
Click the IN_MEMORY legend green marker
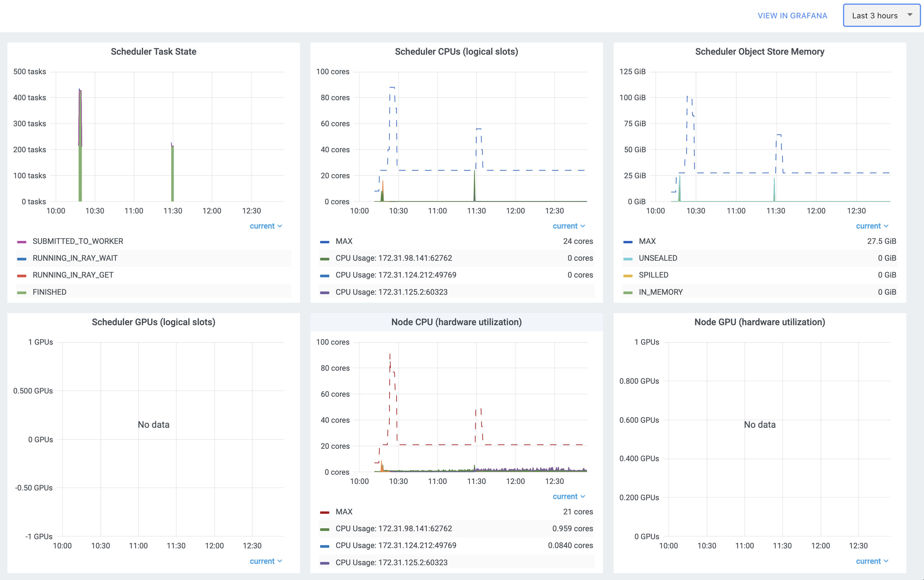(x=628, y=293)
